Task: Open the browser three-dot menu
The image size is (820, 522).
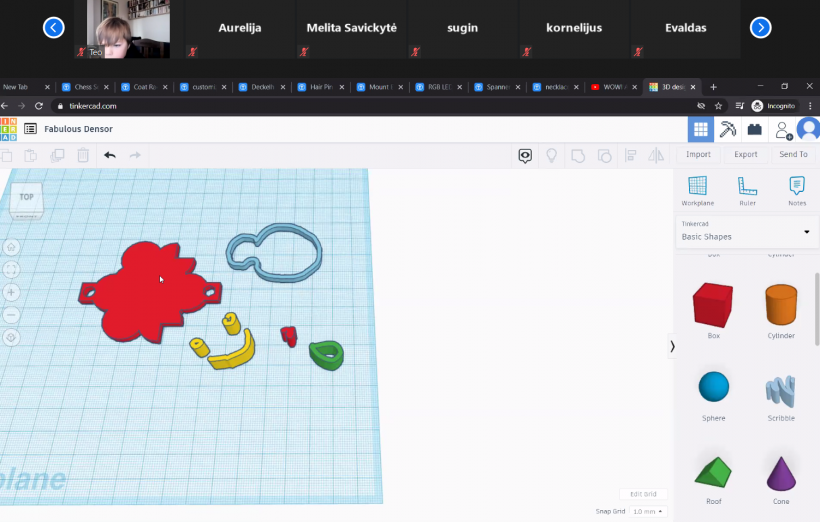Action: tap(810, 106)
